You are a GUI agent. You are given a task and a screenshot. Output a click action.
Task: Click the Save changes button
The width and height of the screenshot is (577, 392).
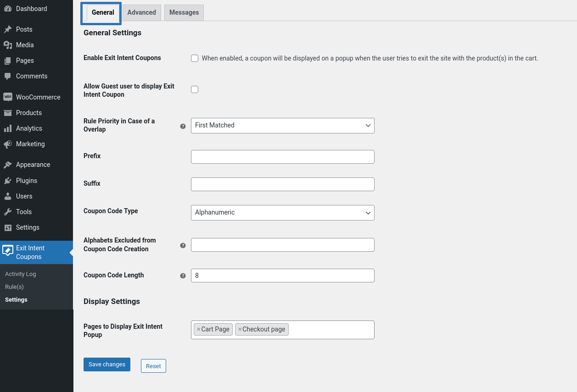106,364
